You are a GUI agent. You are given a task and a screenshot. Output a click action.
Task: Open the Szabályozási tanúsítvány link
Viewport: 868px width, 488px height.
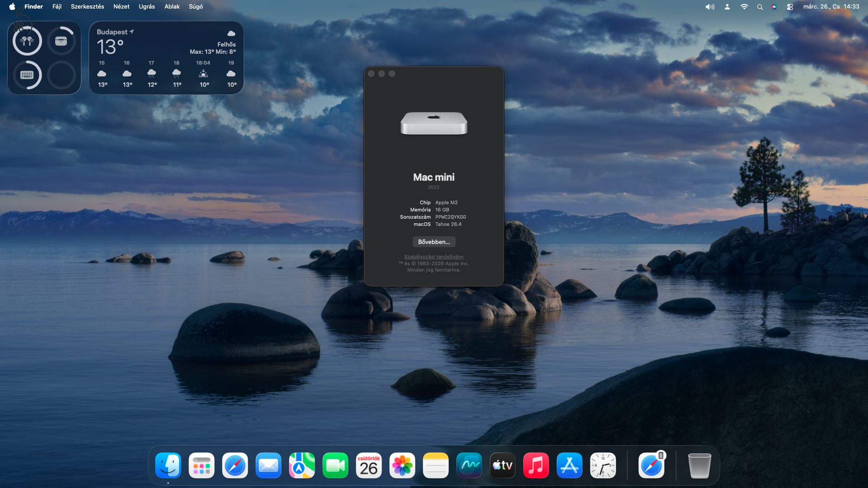point(434,256)
